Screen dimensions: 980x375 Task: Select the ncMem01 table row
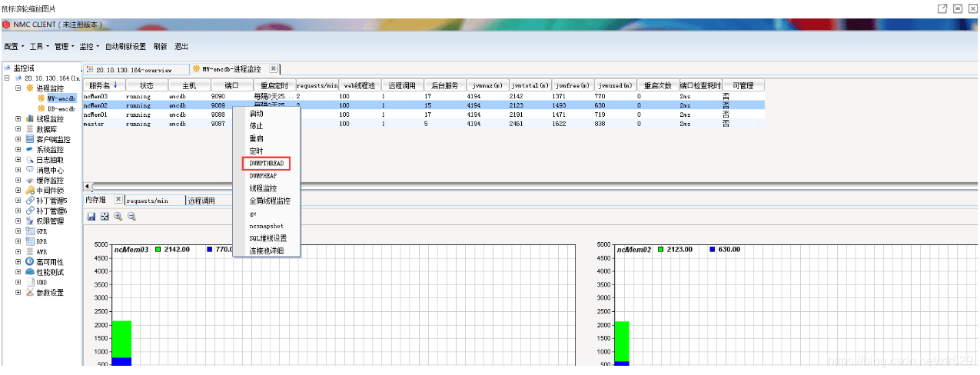click(424, 114)
